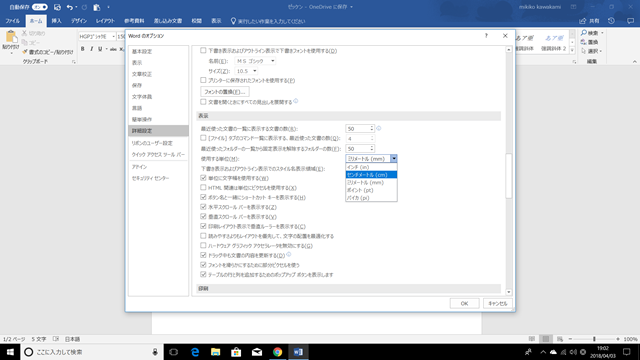Click the Select (選択) cursor icon

584,51
